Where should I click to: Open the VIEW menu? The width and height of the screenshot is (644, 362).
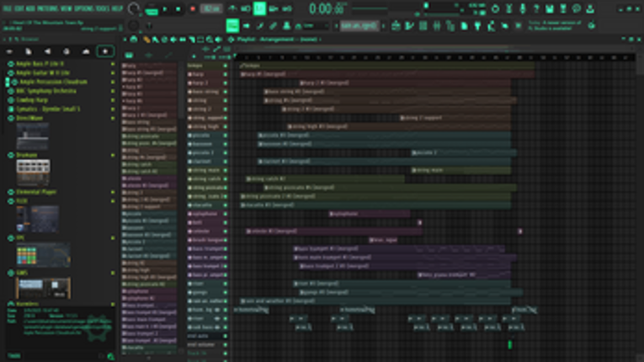click(67, 8)
